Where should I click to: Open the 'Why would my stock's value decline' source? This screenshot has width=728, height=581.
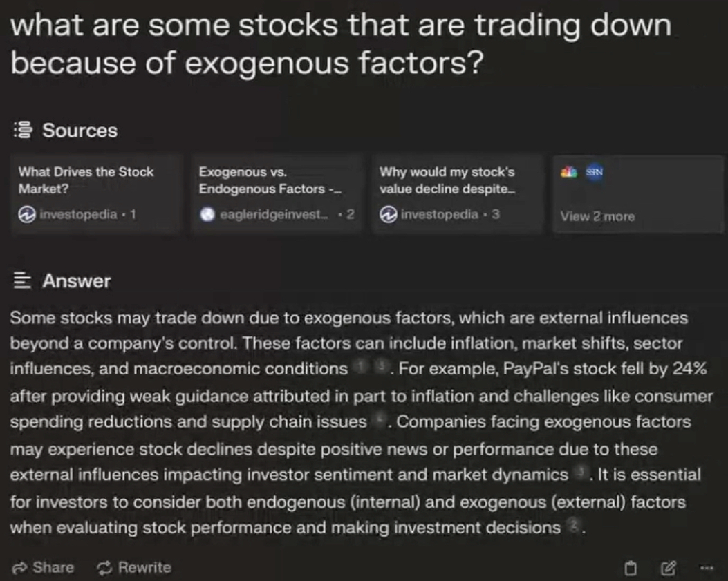(447, 180)
